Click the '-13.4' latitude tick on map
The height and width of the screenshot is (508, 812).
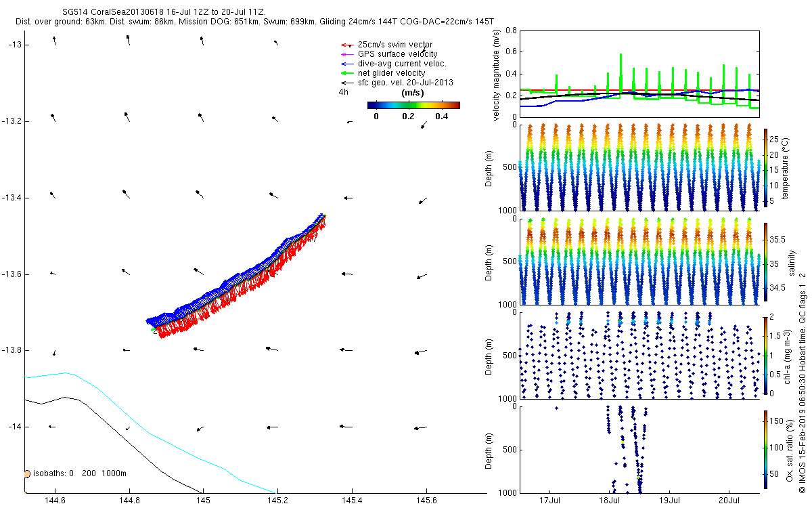[x=12, y=198]
